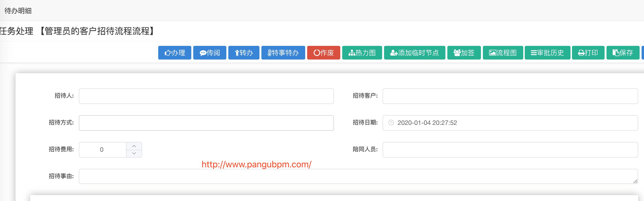Click the group icon on 加签
Image resolution: width=644 pixels, height=201 pixels.
pyautogui.click(x=457, y=53)
